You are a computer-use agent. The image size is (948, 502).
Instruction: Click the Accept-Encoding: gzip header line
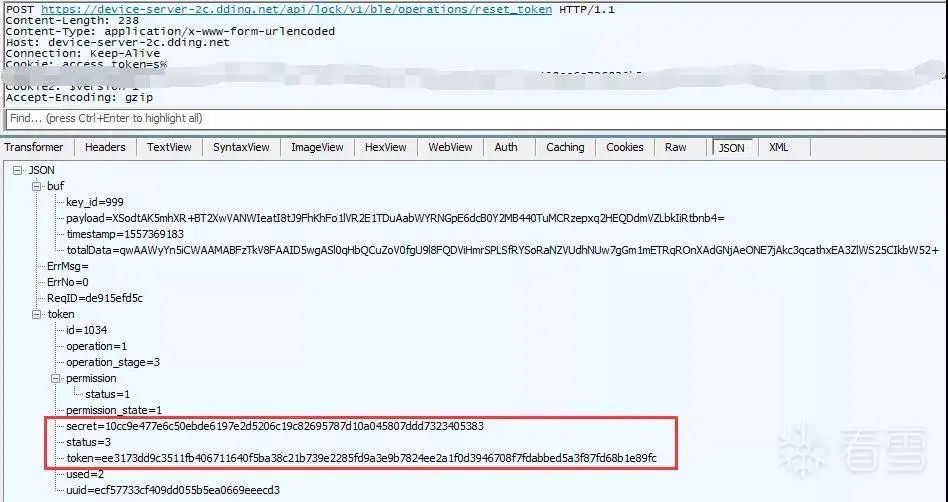click(x=79, y=97)
